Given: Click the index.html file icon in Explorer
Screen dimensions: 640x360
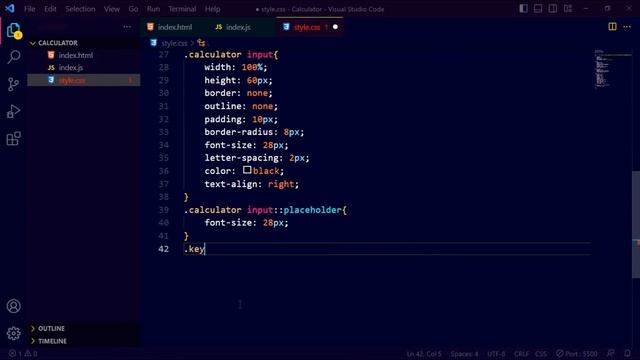Looking at the screenshot, I should (x=51, y=55).
